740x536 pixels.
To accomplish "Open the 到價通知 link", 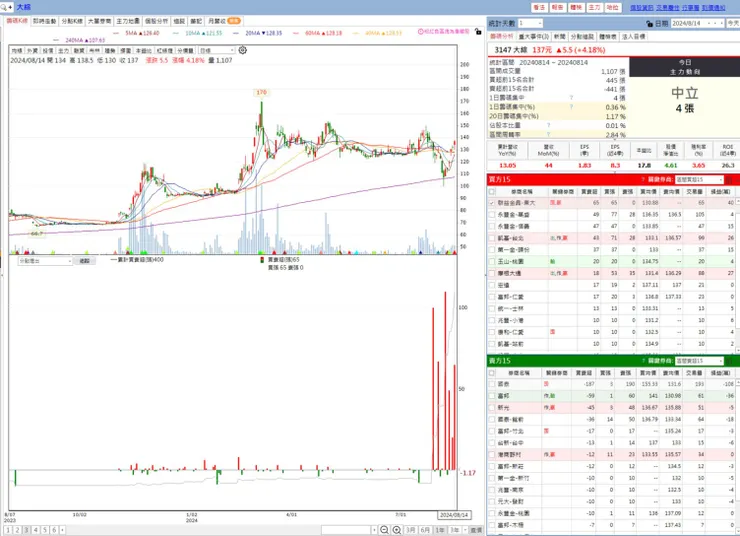I will [714, 8].
